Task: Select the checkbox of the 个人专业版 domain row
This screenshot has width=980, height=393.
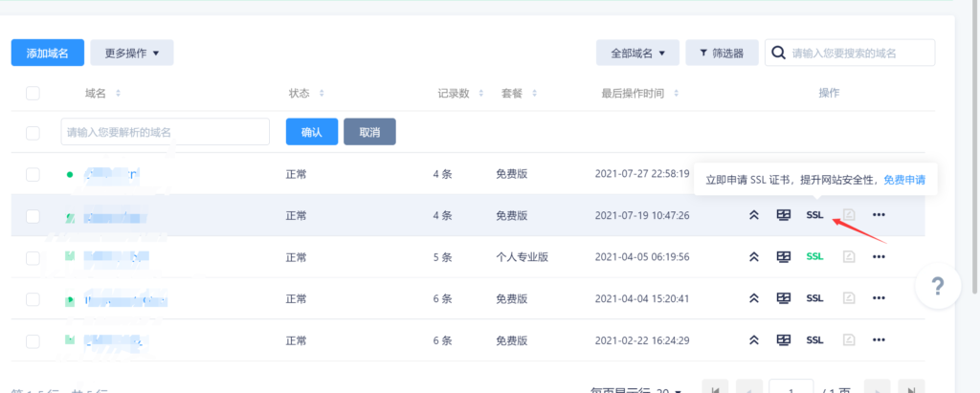Action: tap(33, 256)
